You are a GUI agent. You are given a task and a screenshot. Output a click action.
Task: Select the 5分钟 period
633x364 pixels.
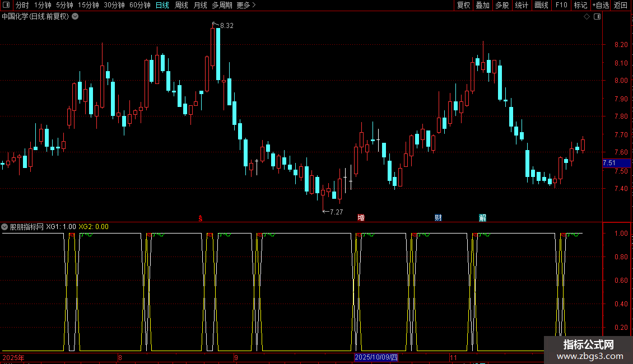click(x=64, y=5)
